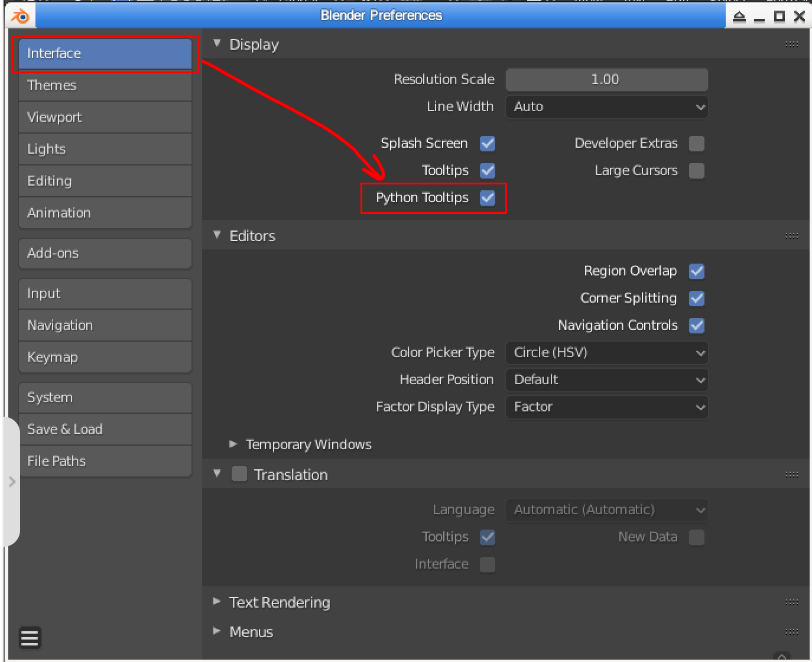Click the Resolution Scale value slider

pos(607,80)
